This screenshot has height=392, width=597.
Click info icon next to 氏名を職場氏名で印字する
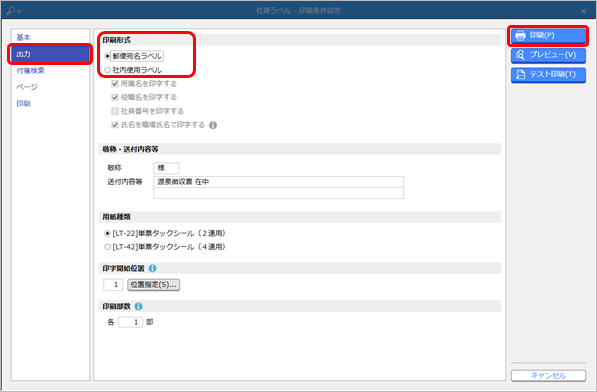[213, 125]
